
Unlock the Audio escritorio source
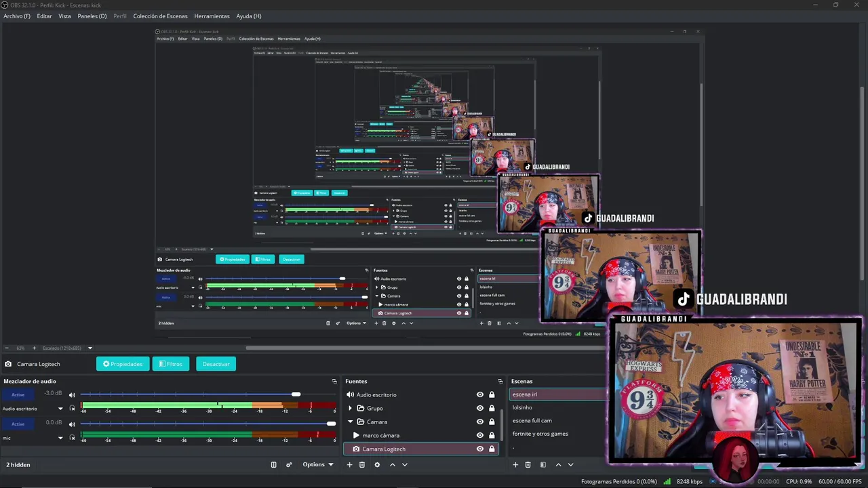492,394
